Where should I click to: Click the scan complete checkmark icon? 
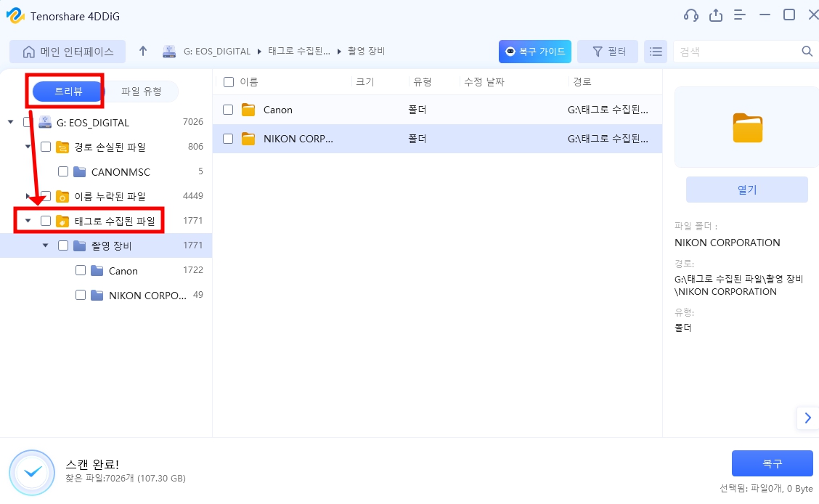[32, 473]
